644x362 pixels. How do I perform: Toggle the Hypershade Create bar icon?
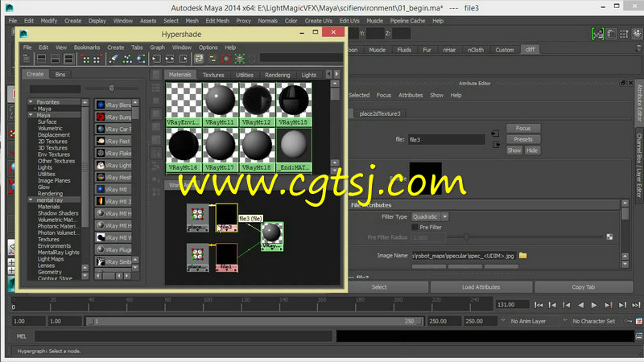[x=27, y=59]
